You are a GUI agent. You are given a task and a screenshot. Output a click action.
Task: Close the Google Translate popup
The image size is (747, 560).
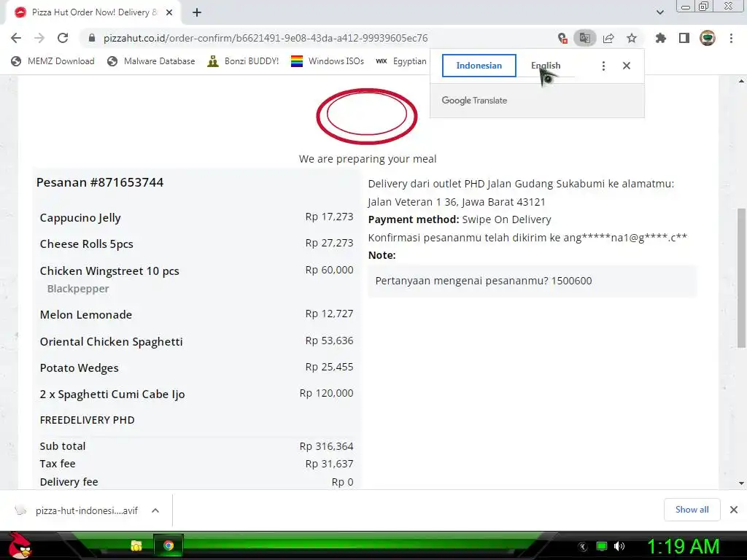[x=627, y=66]
